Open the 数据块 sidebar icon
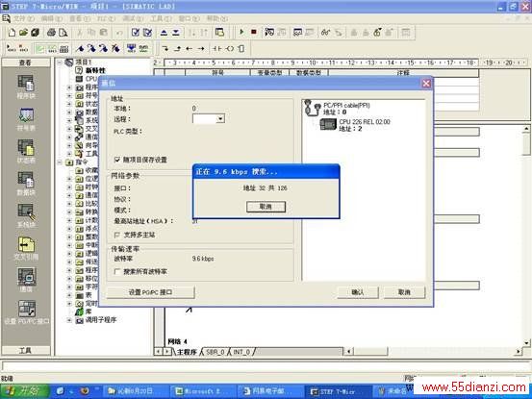This screenshot has height=399, width=532. [x=26, y=184]
